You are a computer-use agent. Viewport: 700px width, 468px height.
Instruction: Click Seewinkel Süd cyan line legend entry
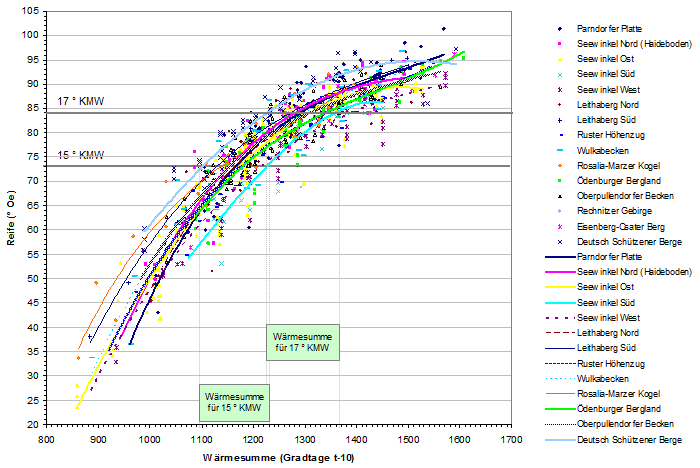tap(590, 303)
